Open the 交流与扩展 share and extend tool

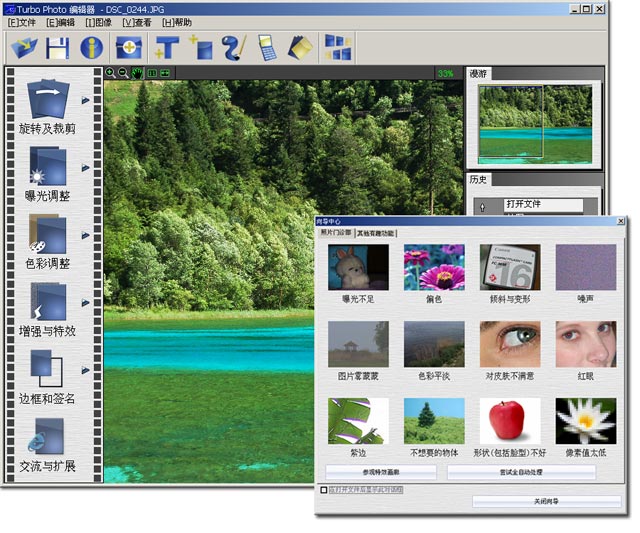click(47, 445)
